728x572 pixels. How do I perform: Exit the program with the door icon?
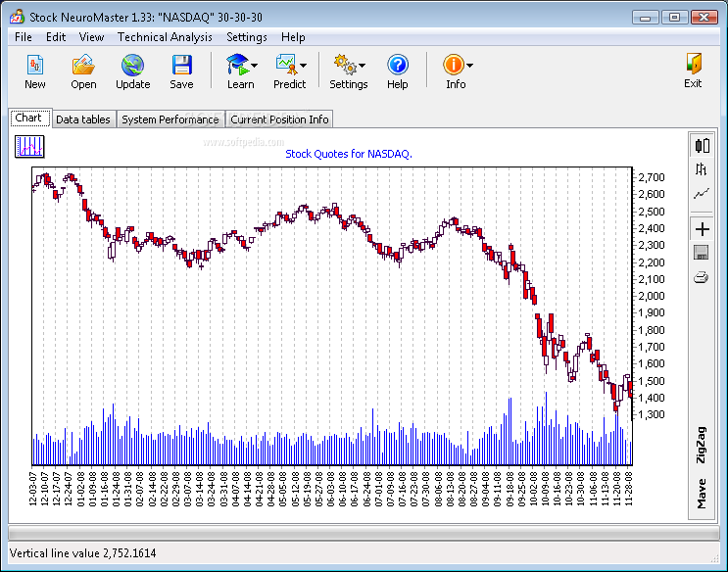tap(693, 64)
